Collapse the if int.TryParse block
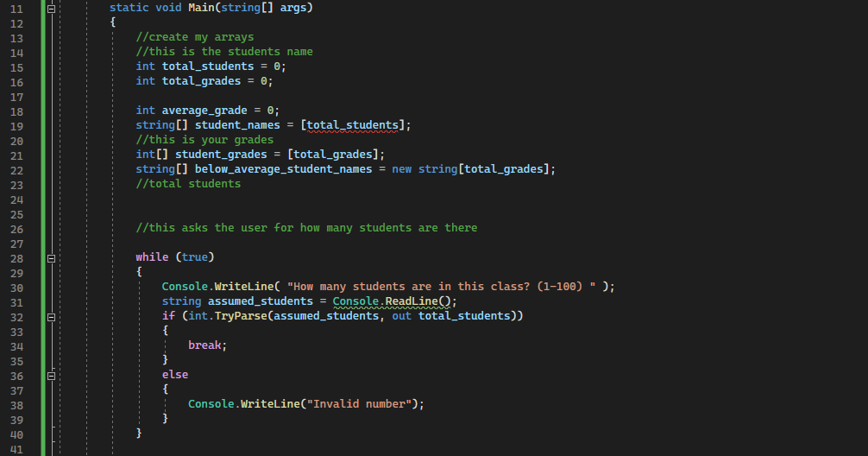 (x=52, y=317)
